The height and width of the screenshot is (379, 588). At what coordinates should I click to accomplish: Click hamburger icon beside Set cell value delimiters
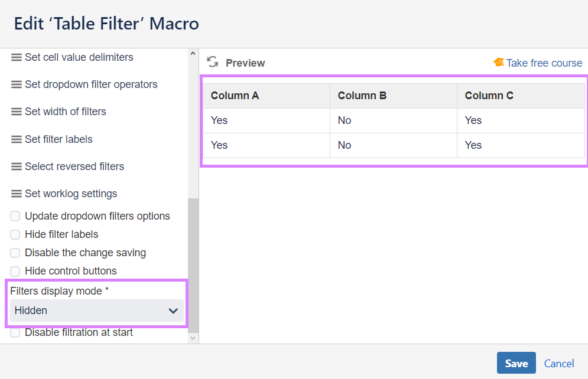pyautogui.click(x=17, y=57)
